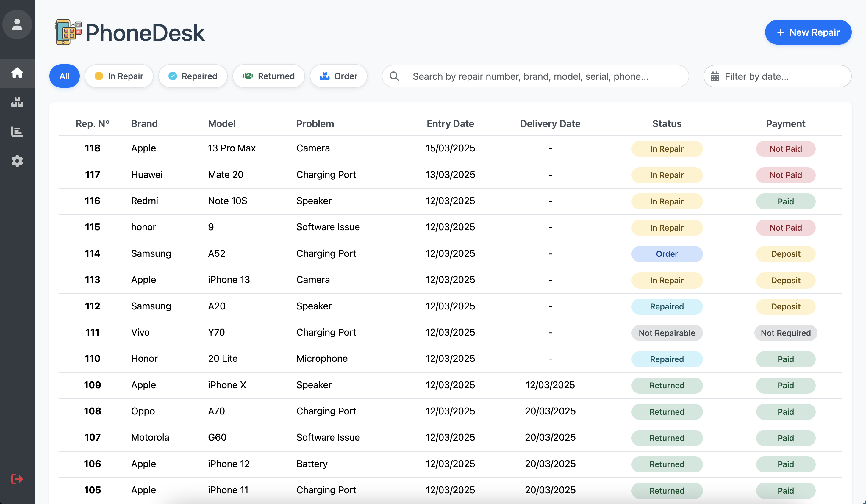Click Paid badge for repair 108
Screen dimensions: 866x504
(x=786, y=411)
